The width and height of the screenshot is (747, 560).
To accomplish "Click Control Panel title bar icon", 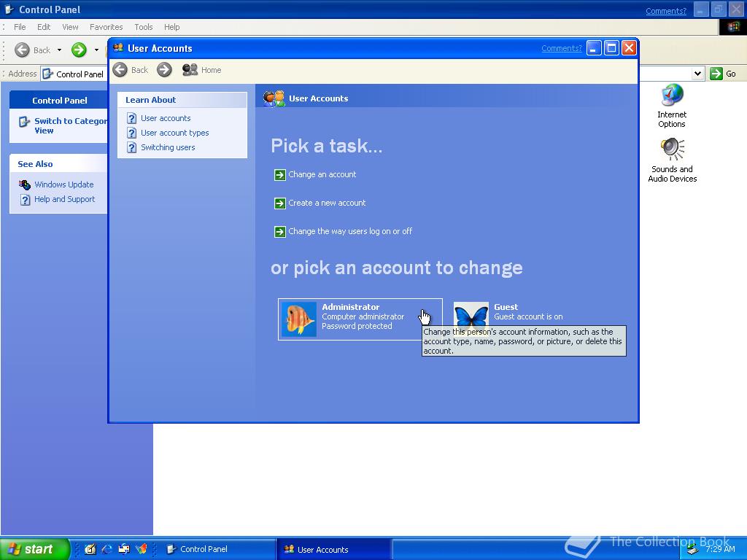I will (x=9, y=9).
